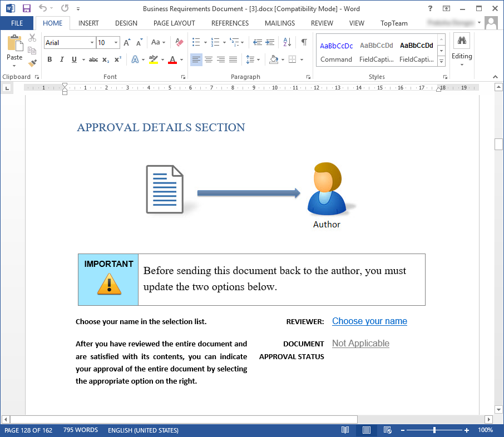This screenshot has width=504, height=437.
Task: Expand the bullet list options
Action: tap(205, 42)
